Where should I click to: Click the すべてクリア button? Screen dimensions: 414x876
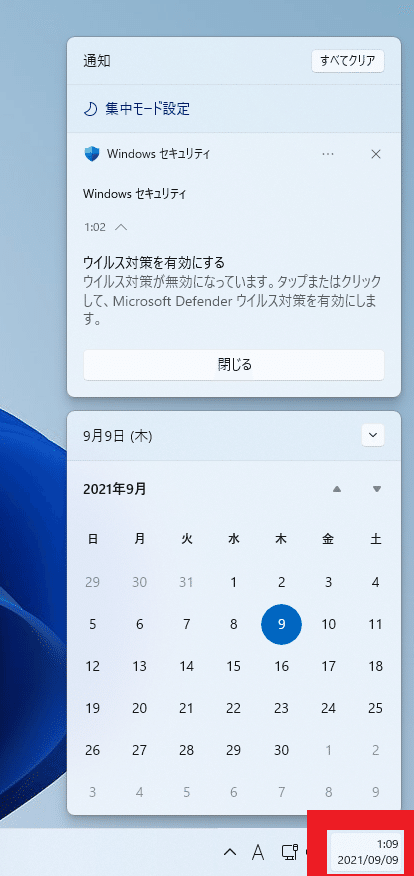[x=348, y=61]
